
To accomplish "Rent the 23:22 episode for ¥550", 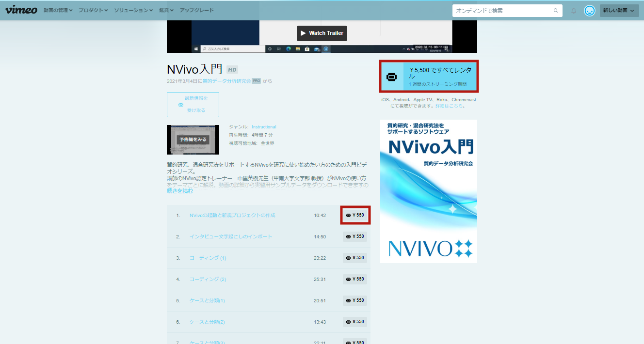I will point(355,258).
